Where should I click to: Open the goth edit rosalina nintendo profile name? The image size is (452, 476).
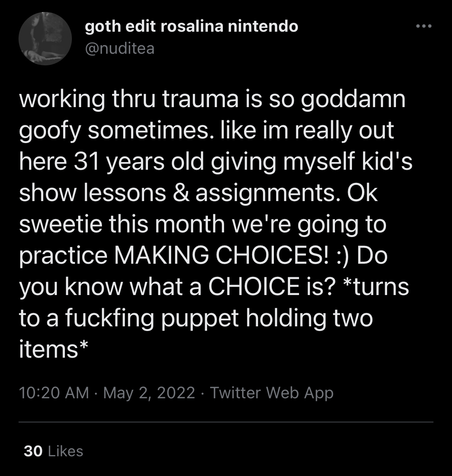191,26
